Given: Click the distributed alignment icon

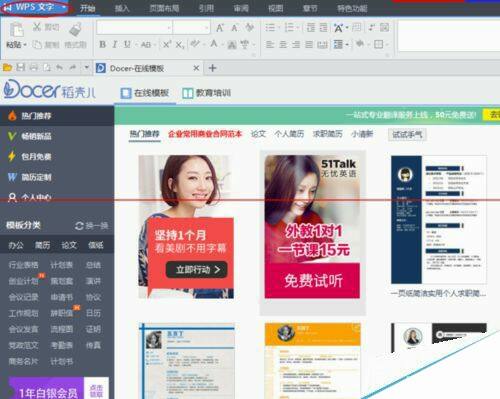Looking at the screenshot, I should (322, 44).
